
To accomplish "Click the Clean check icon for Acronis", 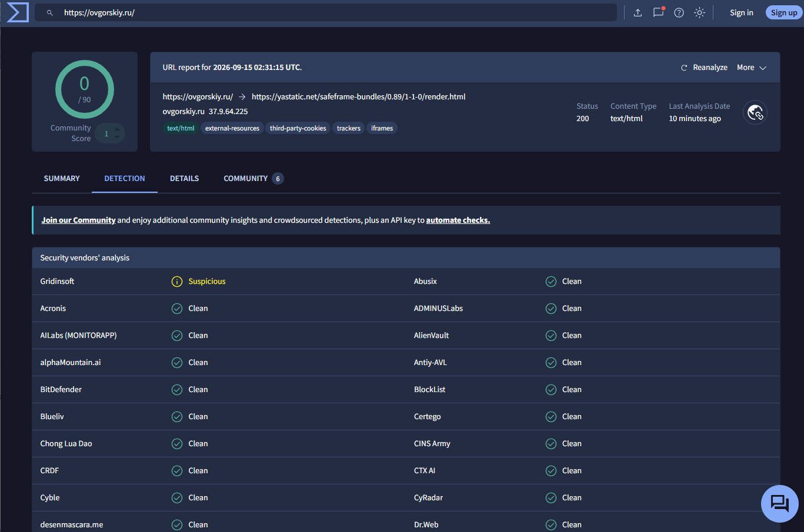I will (x=177, y=309).
